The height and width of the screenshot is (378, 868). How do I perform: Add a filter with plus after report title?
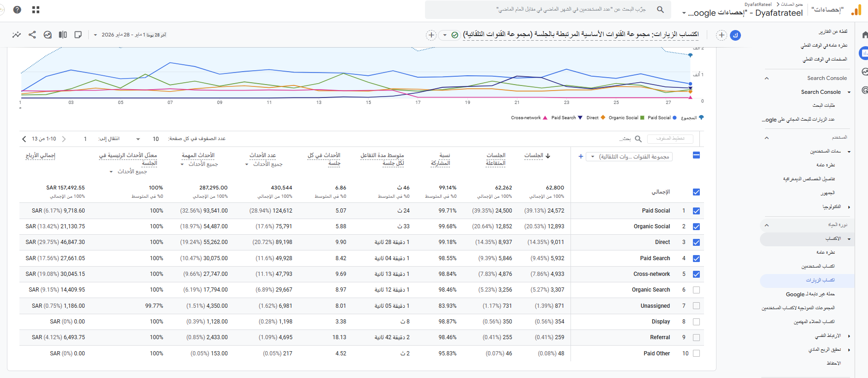coord(431,35)
